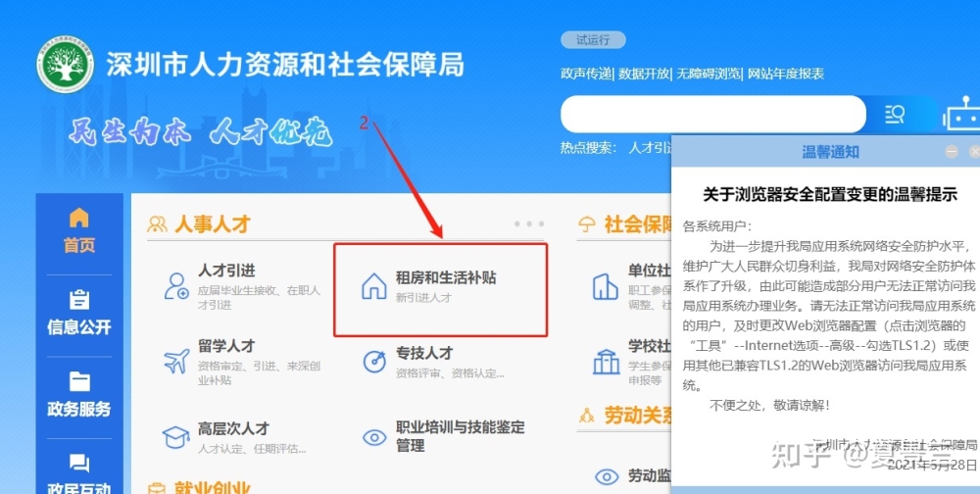Click the 留学人才 airplane icon

tap(175, 362)
